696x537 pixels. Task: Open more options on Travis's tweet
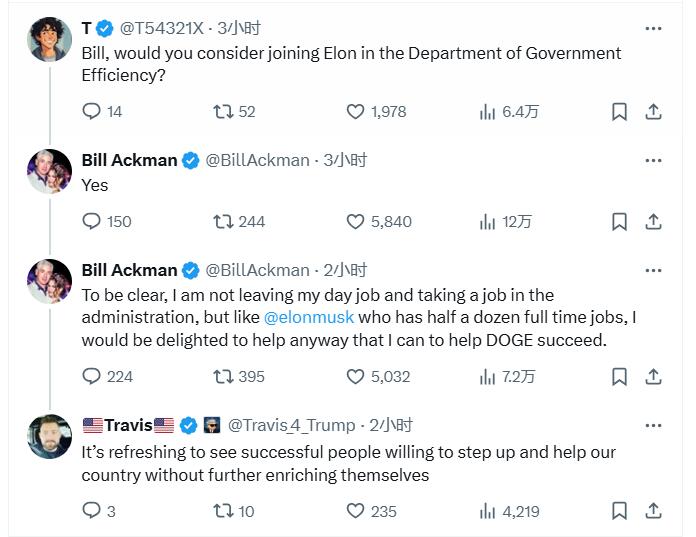click(x=653, y=425)
